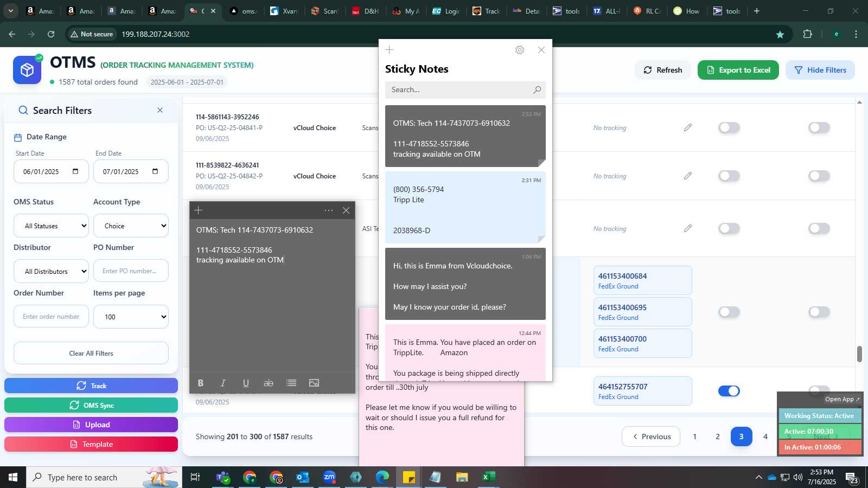This screenshot has height=488, width=868.
Task: Click the page vertical scrollbar thumb
Action: (x=859, y=354)
